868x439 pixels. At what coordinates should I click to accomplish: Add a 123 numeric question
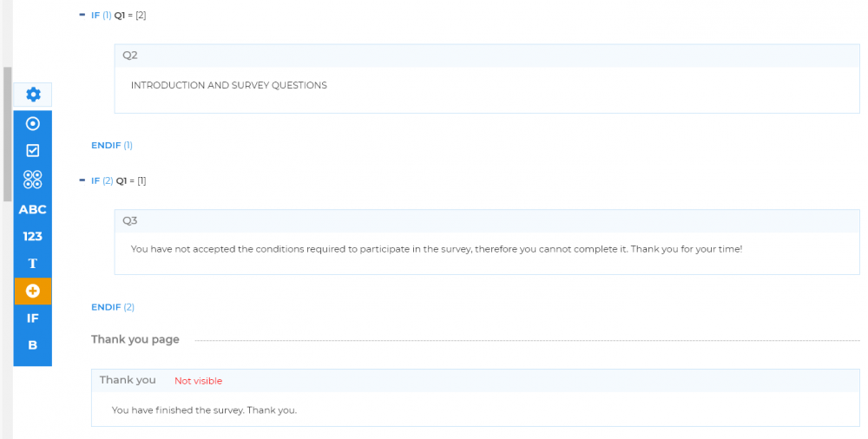(33, 236)
